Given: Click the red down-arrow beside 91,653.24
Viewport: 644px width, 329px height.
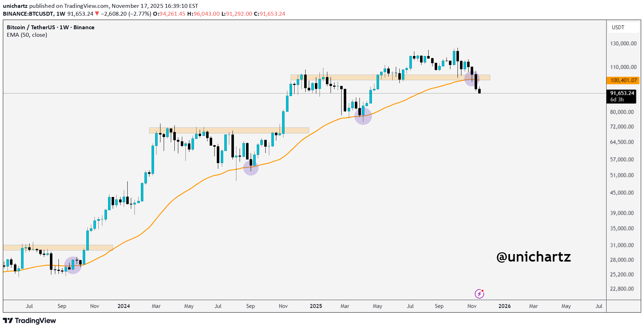Looking at the screenshot, I should [97, 14].
